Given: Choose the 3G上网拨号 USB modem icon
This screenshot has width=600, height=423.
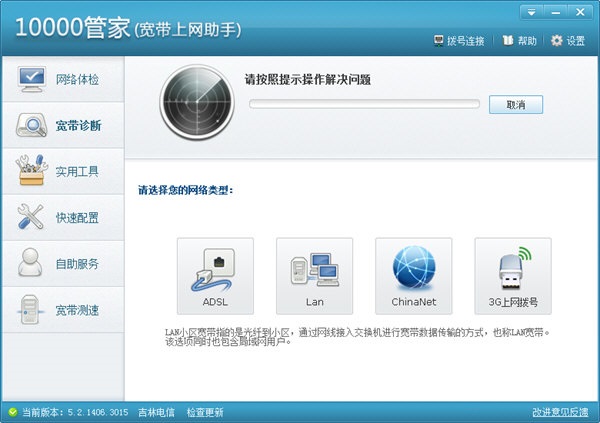Looking at the screenshot, I should click(513, 276).
